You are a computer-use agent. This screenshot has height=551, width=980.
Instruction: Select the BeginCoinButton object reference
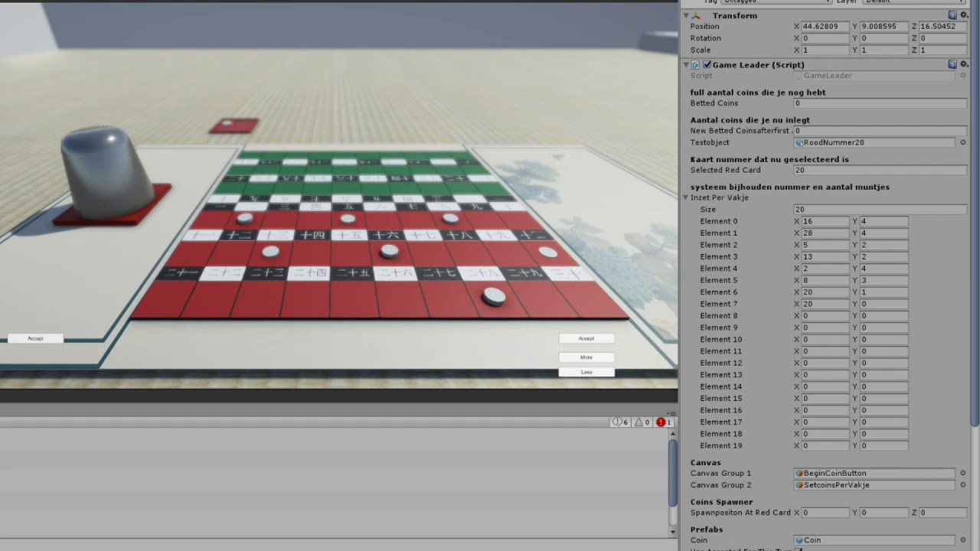click(x=874, y=473)
